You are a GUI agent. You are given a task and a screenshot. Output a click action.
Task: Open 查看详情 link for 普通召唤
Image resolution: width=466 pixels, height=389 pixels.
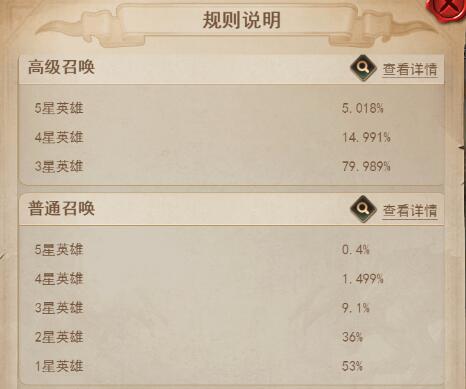tap(410, 211)
